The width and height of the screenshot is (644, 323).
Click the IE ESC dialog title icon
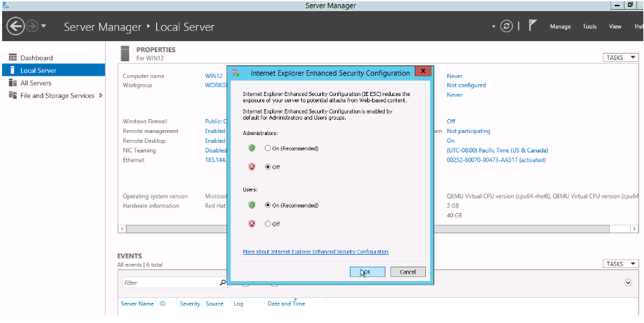coord(236,73)
